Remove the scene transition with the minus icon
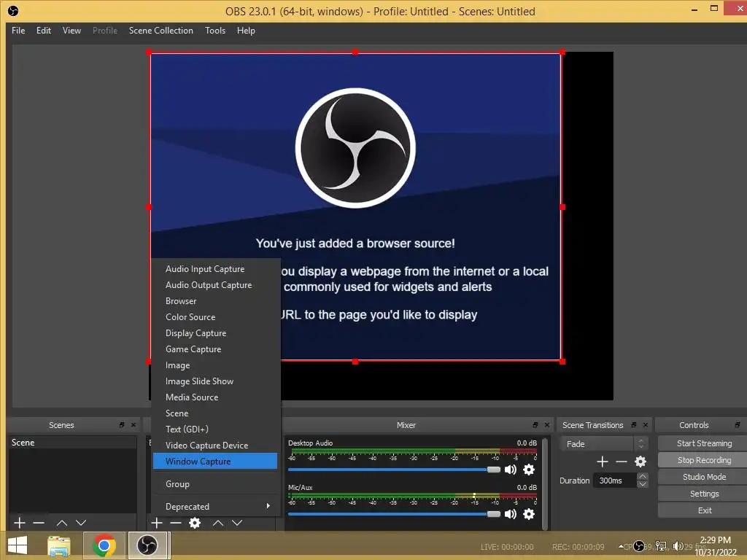Viewport: 747px width, 560px height. 622,462
